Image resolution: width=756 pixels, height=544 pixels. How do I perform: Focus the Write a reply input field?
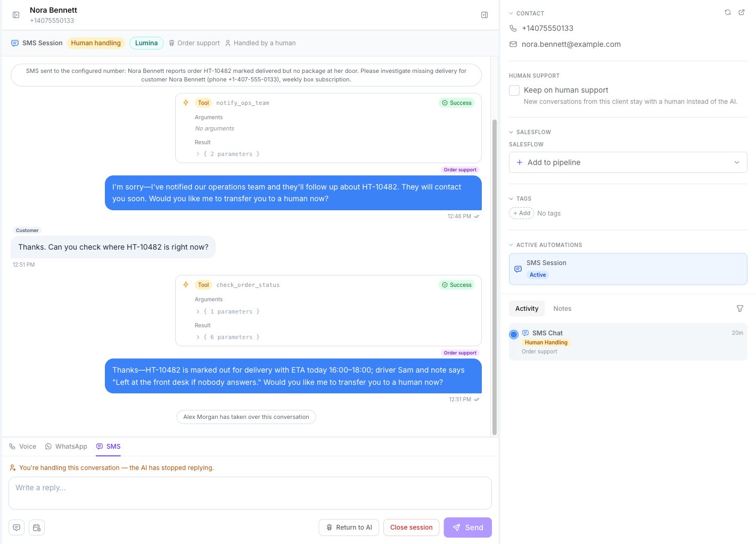click(250, 493)
